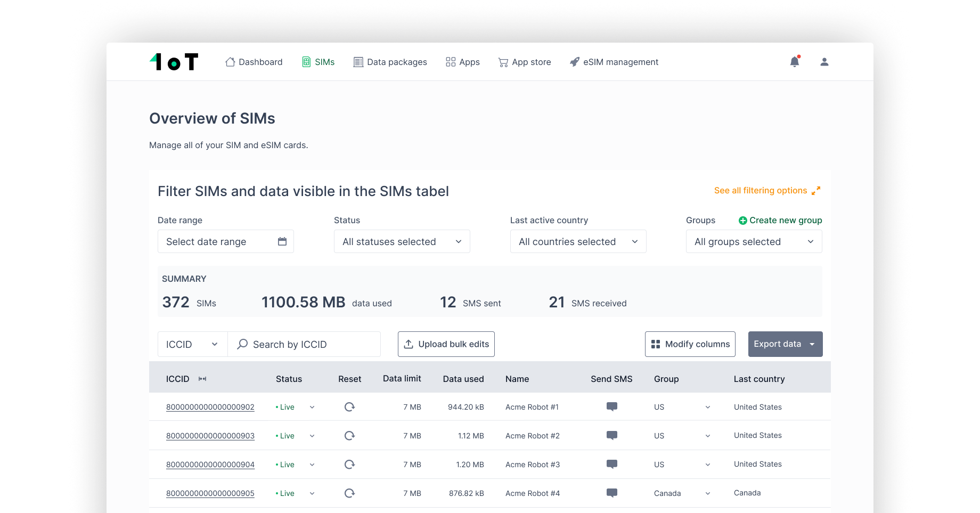Send SMS to Acme Robot #2
This screenshot has height=513, width=980.
tap(612, 436)
